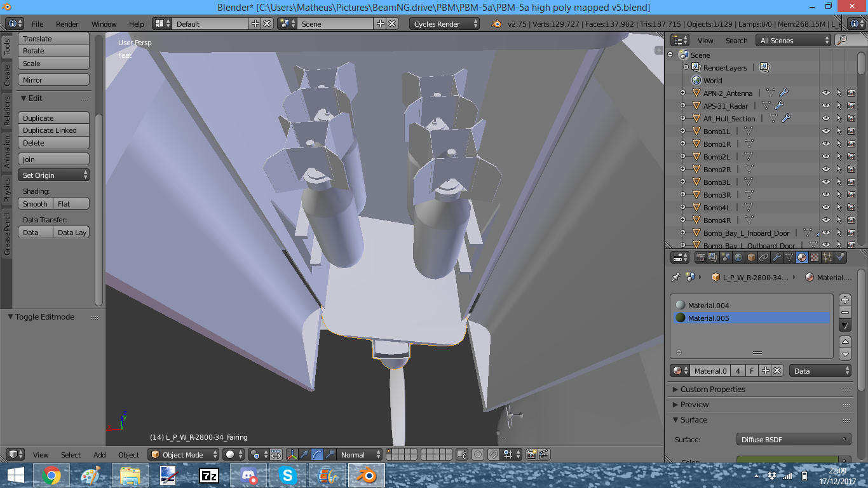Open the 7-Zip taskbar icon

pyautogui.click(x=208, y=475)
